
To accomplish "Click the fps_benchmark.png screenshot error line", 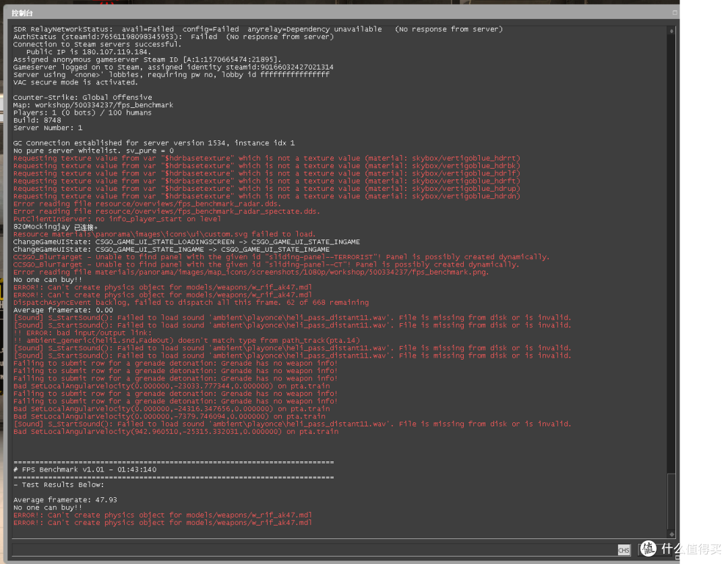I will point(251,273).
